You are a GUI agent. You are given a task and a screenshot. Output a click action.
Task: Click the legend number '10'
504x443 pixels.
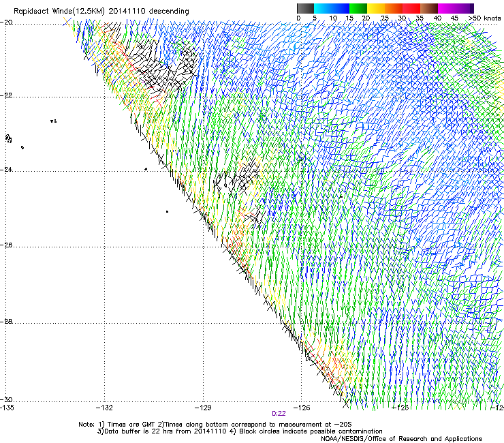click(x=333, y=18)
